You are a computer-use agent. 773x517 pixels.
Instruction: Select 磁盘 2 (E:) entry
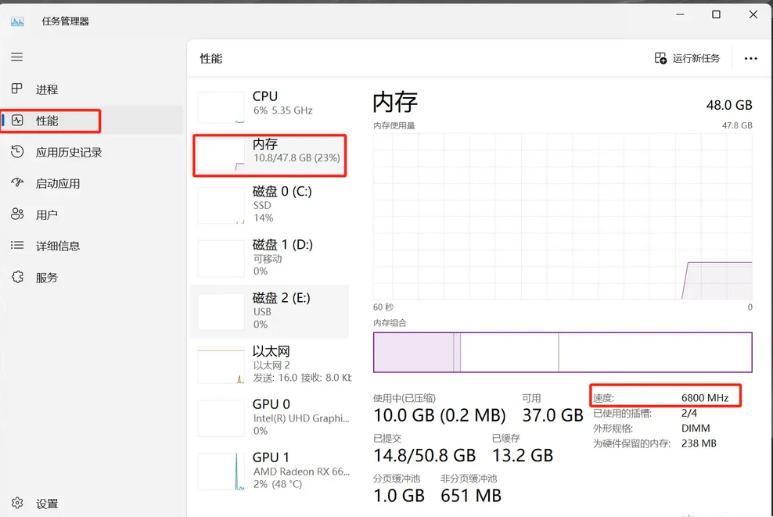coord(270,311)
